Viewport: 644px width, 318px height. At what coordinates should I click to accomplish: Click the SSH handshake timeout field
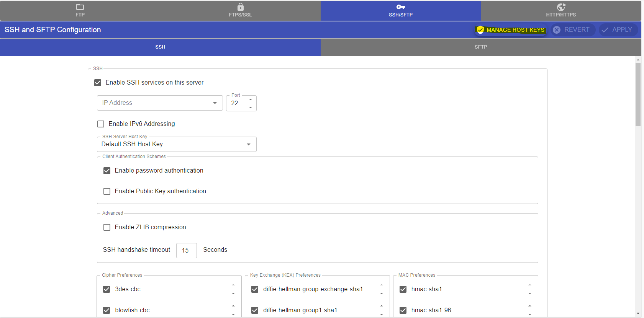(187, 251)
